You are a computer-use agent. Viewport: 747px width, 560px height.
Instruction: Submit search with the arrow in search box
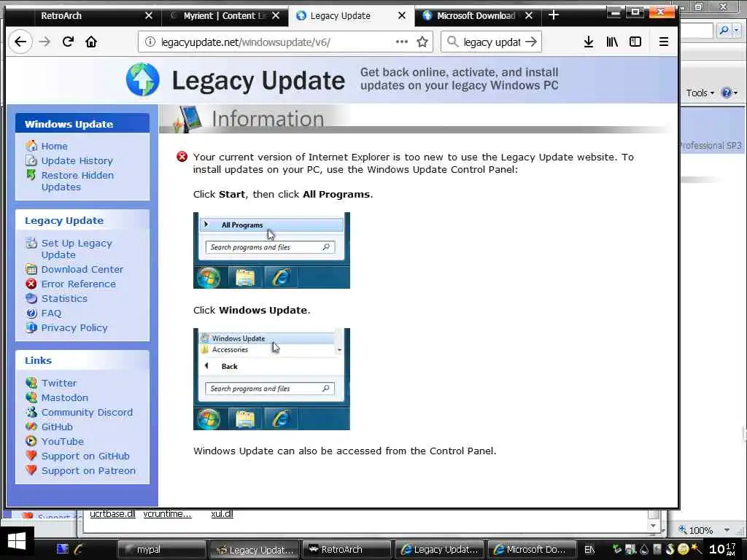tap(531, 42)
